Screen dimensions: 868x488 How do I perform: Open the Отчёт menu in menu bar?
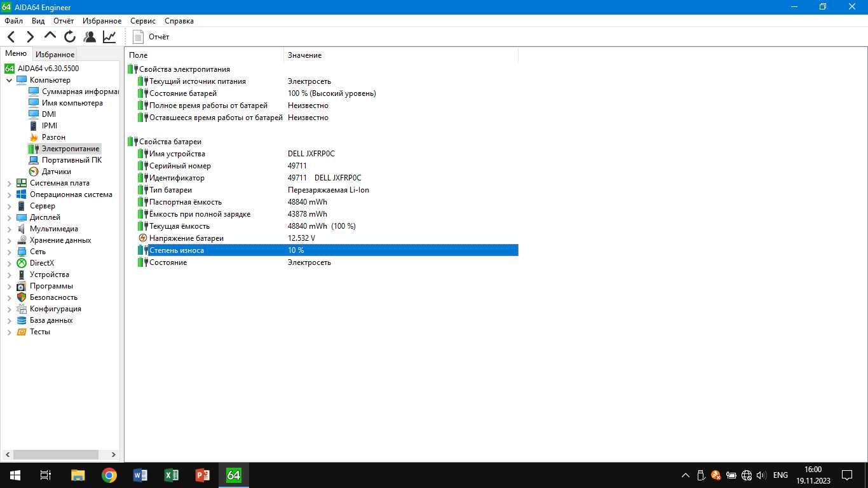pos(64,21)
